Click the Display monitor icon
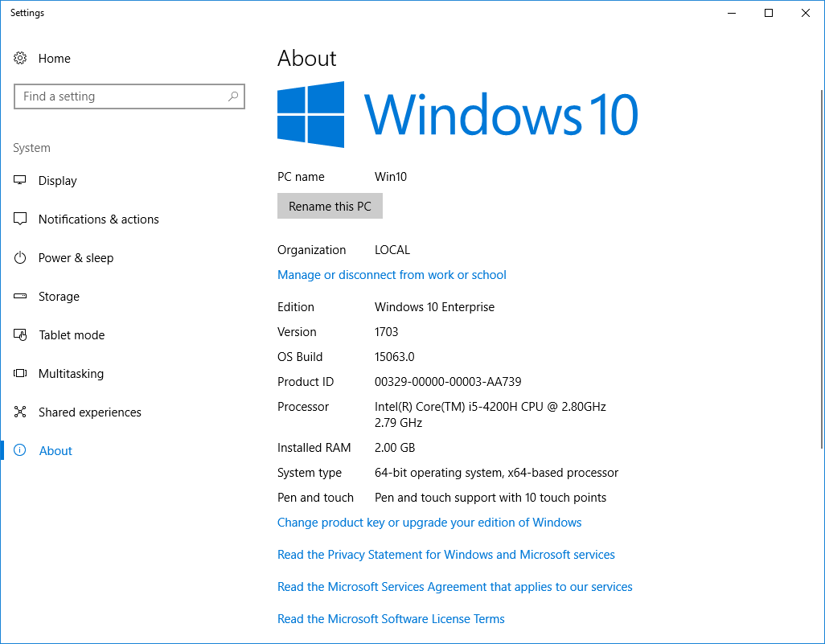 click(20, 180)
